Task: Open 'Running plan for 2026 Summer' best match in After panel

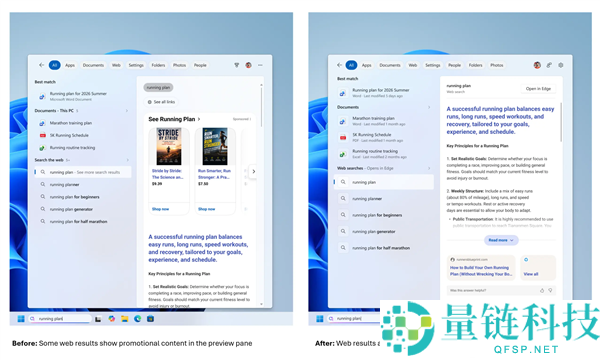Action: click(384, 93)
